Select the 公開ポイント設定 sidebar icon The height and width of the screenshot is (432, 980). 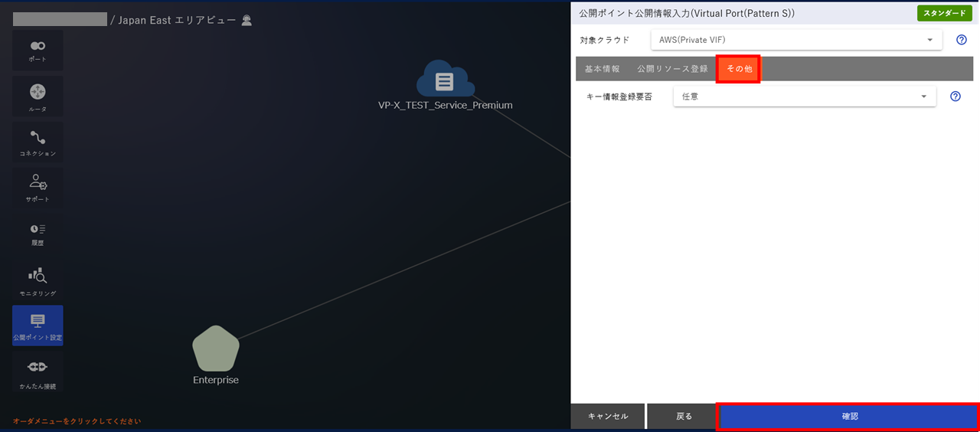(x=38, y=326)
